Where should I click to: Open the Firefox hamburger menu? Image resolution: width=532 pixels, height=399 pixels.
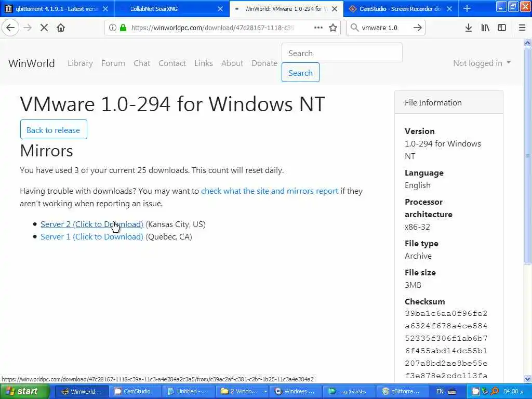[x=522, y=28]
